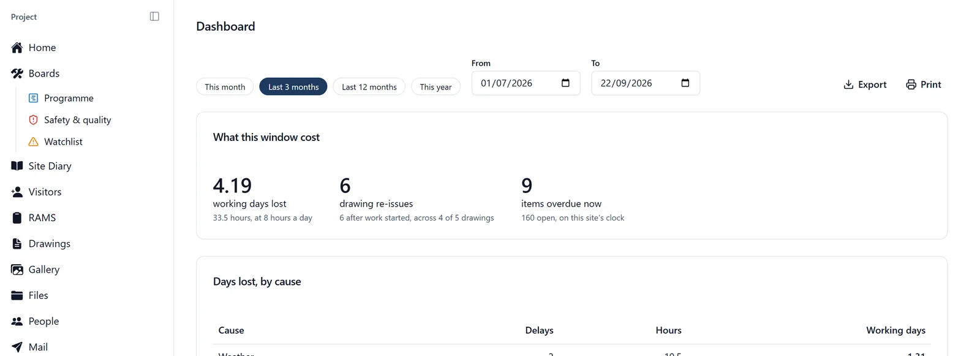980x356 pixels.
Task: Click the Boards tools icon
Action: [17, 74]
